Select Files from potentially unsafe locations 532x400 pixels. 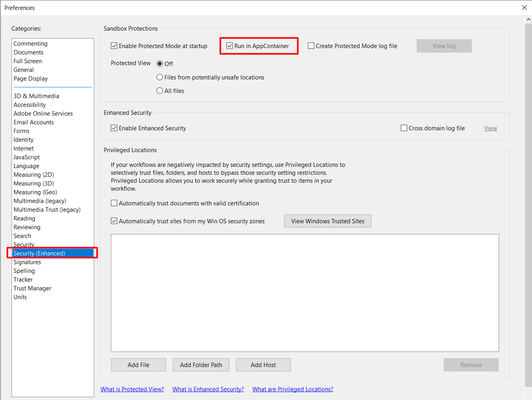[x=160, y=77]
